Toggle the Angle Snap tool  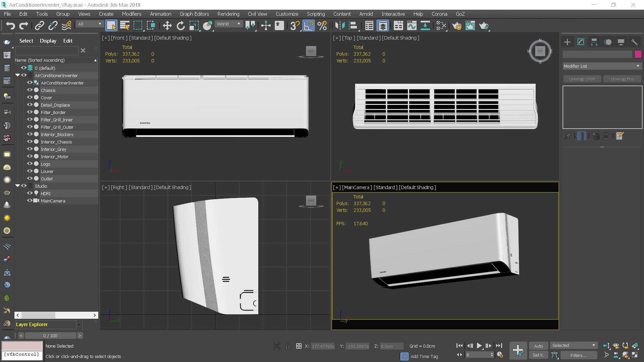point(309,26)
